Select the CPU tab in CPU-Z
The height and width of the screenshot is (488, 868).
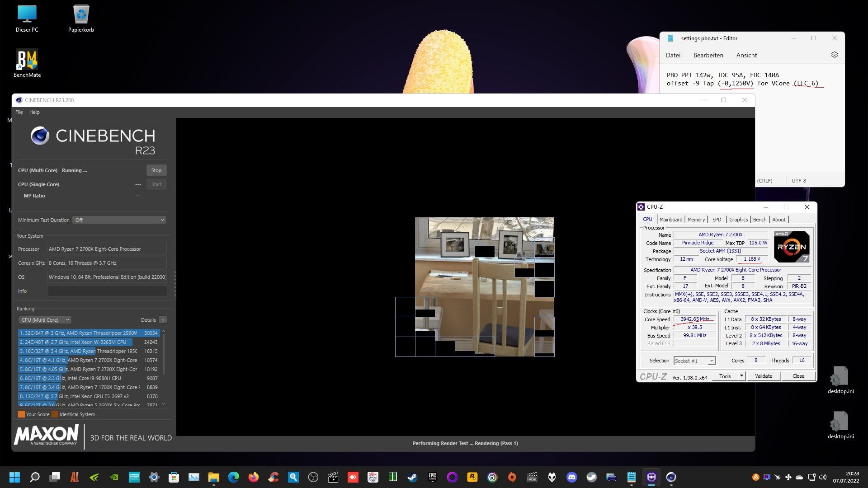(x=647, y=219)
